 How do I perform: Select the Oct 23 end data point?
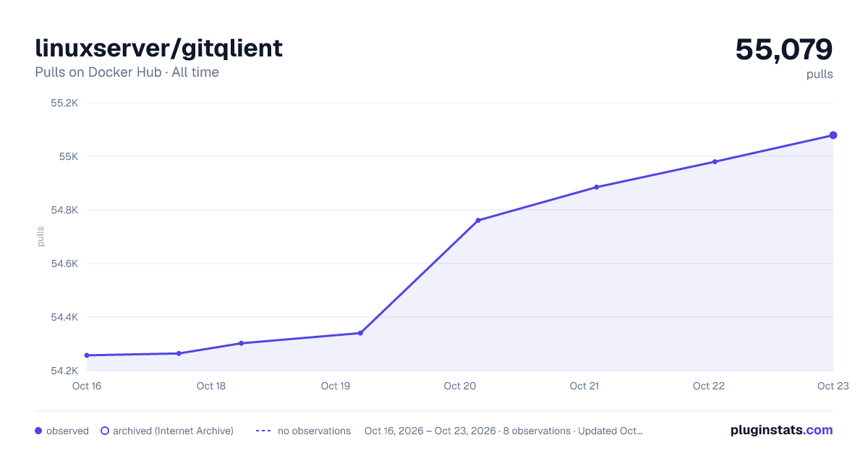click(x=833, y=135)
